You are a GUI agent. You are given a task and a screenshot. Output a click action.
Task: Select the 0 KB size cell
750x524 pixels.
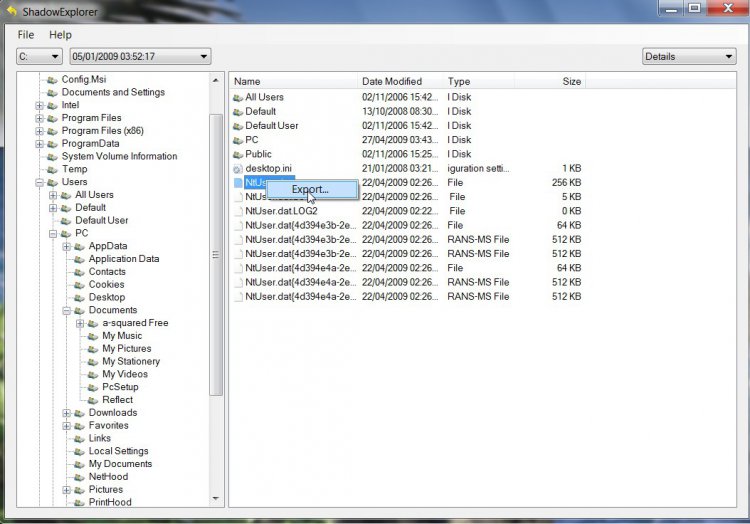(x=571, y=211)
